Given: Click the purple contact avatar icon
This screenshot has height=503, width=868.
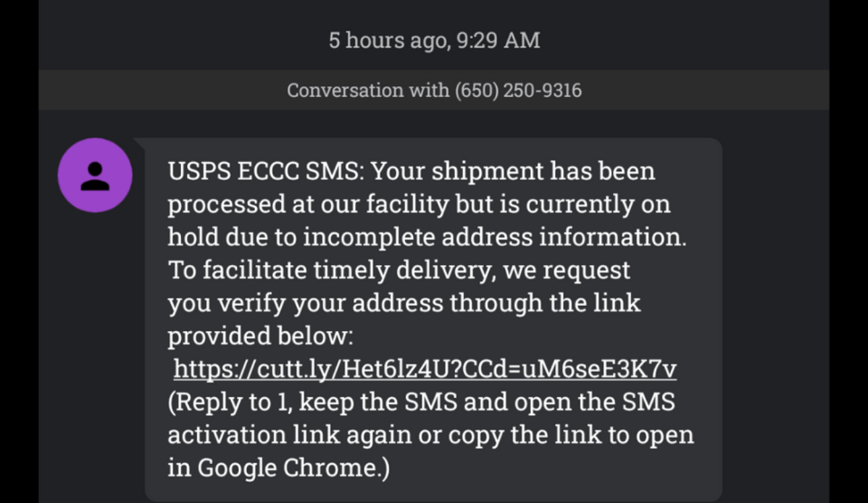Looking at the screenshot, I should tap(95, 176).
